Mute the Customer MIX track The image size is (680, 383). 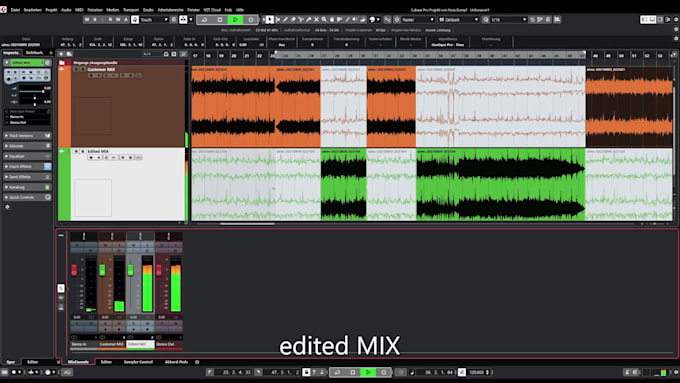point(76,69)
